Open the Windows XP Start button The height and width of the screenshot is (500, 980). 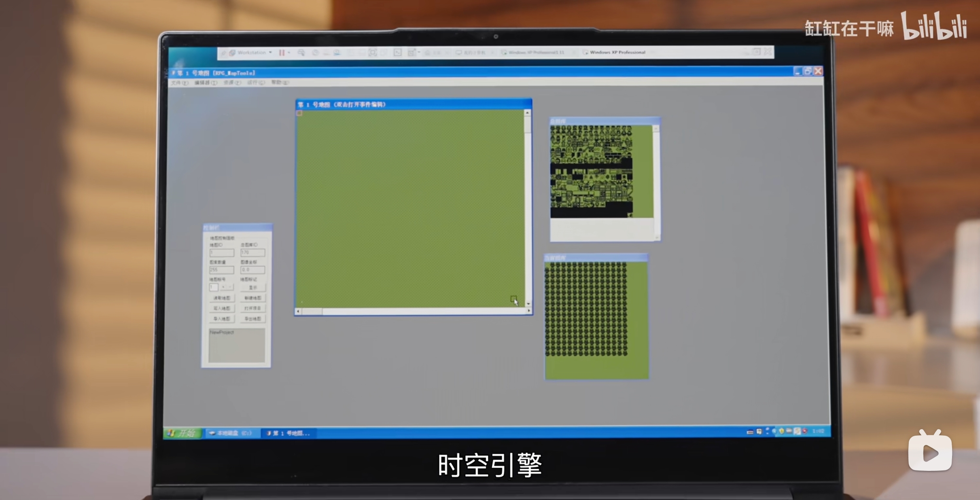(x=183, y=433)
